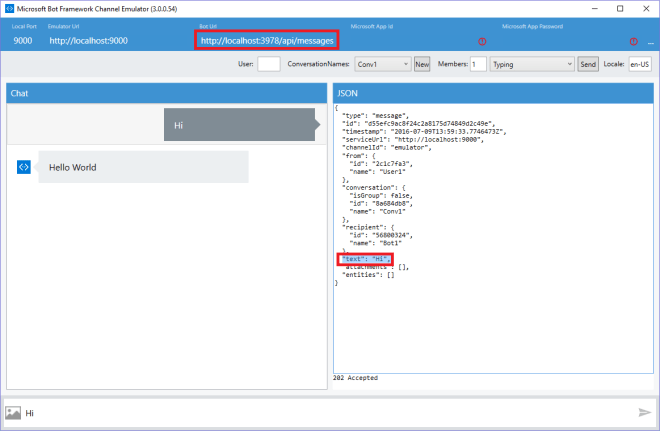This screenshot has width=660, height=431.
Task: Click the Microsoft App Password warning icon
Action: point(632,41)
